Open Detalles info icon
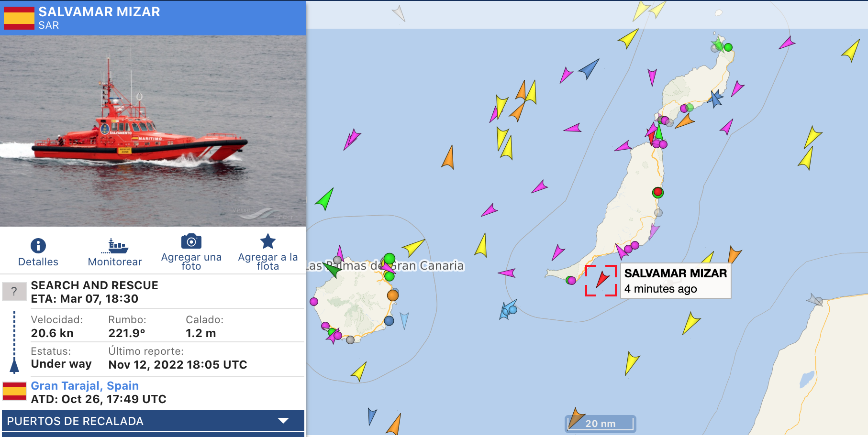Screen dimensions: 868x437 tap(38, 246)
